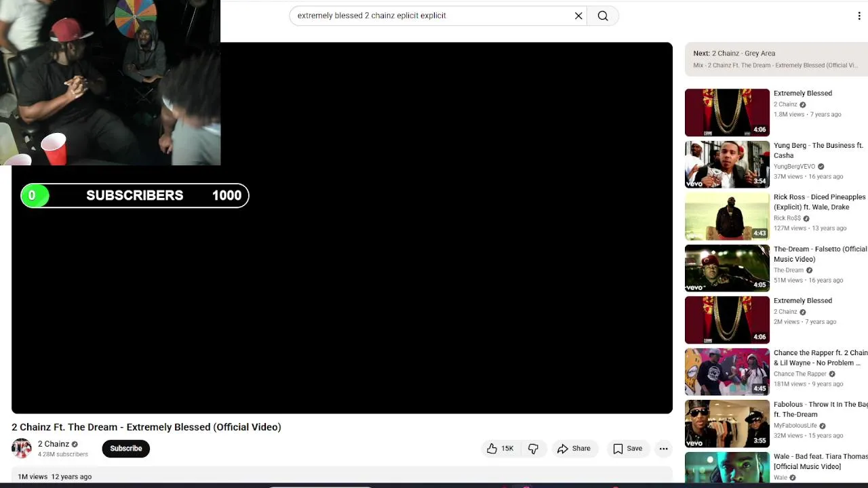868x488 pixels.
Task: Open Rick Ross Diced Pineapples title
Action: 820,202
